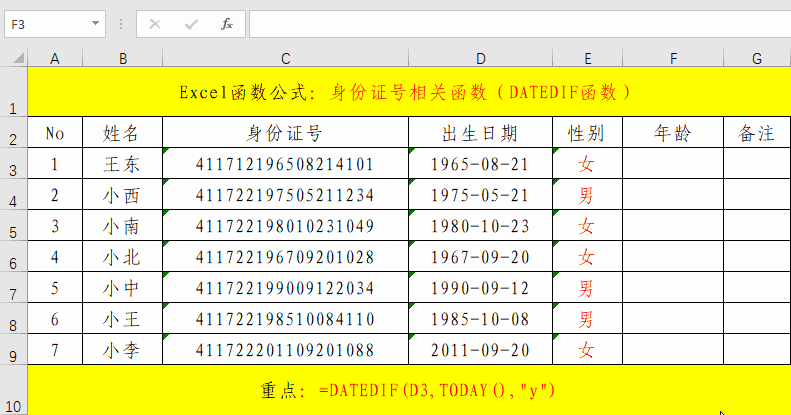This screenshot has height=415, width=791.
Task: Click the No cell '5'
Action: (55, 287)
